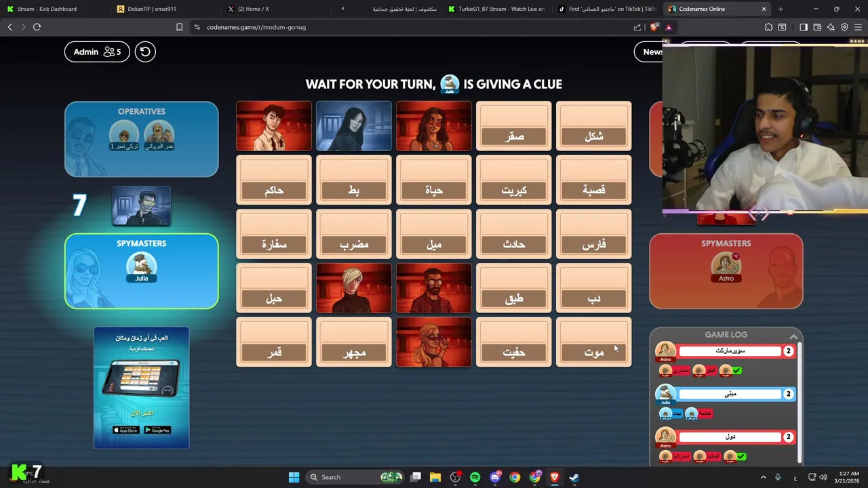Select the card حفيت
The image size is (868, 488).
(x=513, y=343)
